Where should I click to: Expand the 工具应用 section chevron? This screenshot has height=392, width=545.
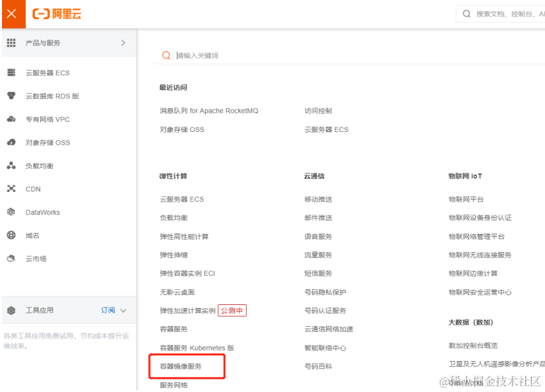point(123,311)
